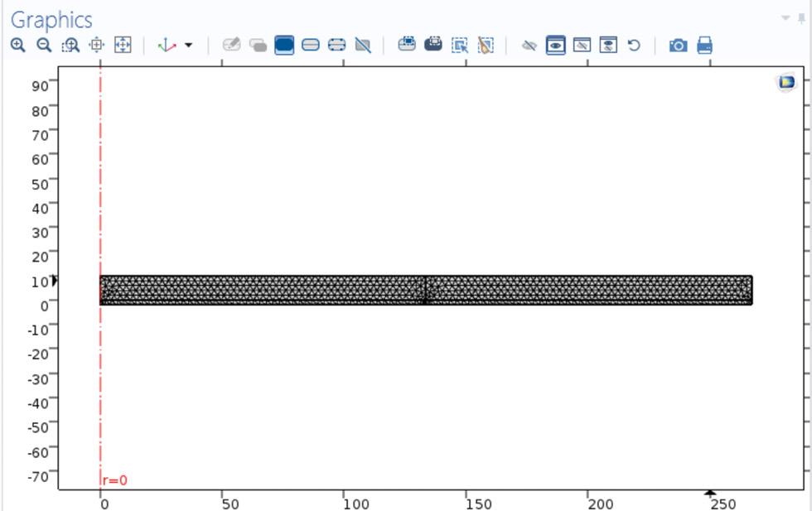
Task: Click the r=0 symmetry axis label
Action: click(114, 480)
